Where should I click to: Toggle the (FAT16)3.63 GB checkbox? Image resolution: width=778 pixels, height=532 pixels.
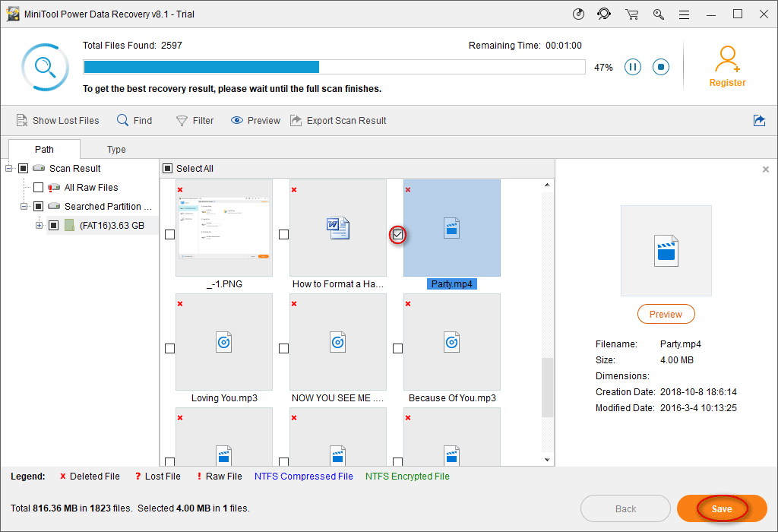pos(54,225)
